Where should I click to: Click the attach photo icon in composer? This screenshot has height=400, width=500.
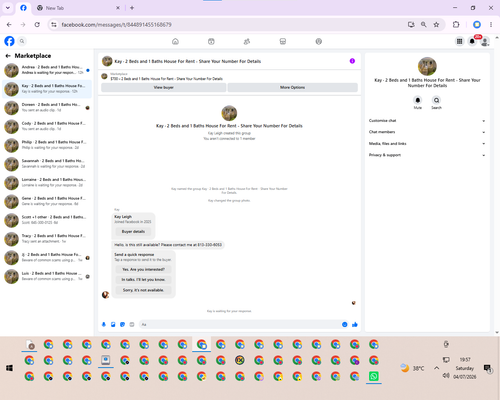point(113,324)
